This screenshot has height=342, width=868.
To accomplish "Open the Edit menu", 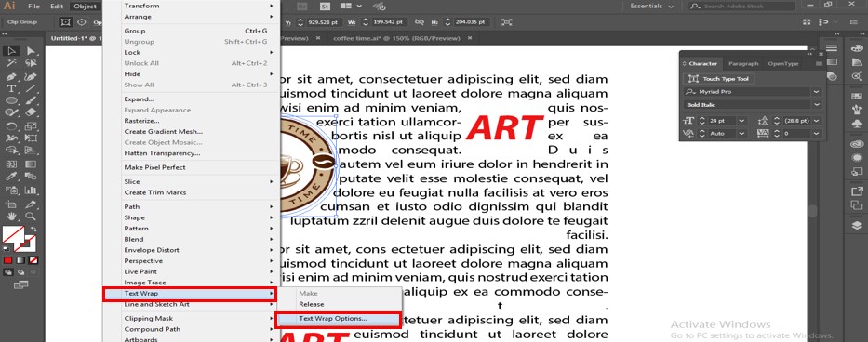I will [x=57, y=7].
